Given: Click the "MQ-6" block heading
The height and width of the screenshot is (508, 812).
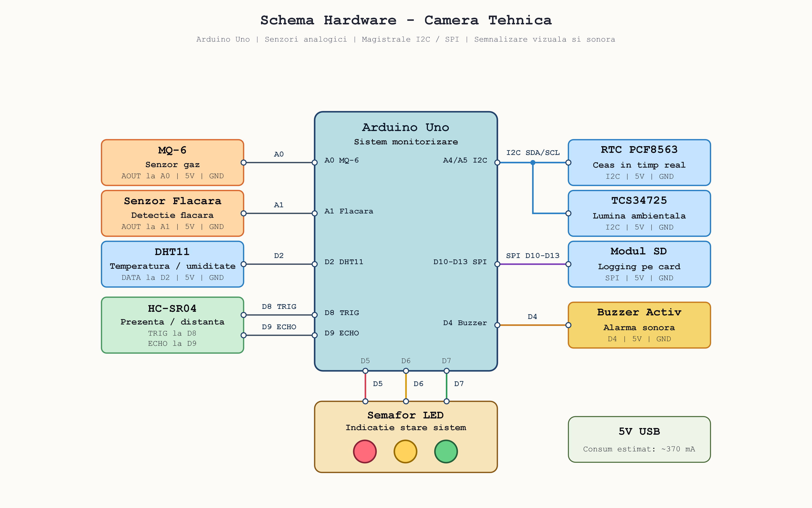Looking at the screenshot, I should pyautogui.click(x=172, y=150).
